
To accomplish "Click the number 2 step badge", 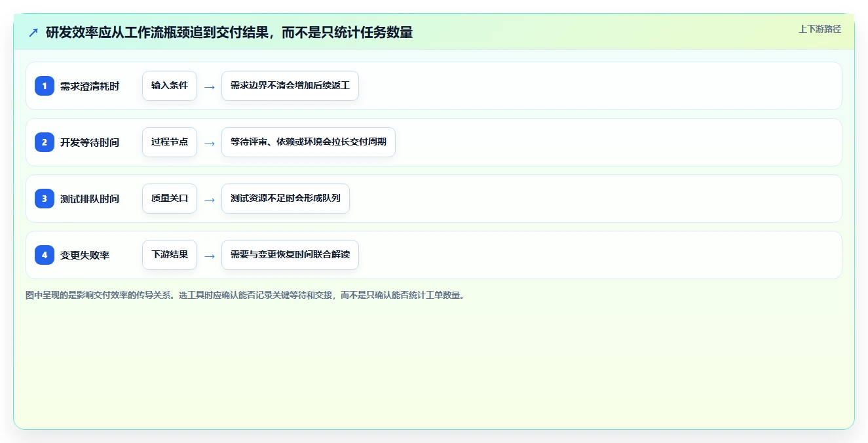I will click(x=45, y=142).
